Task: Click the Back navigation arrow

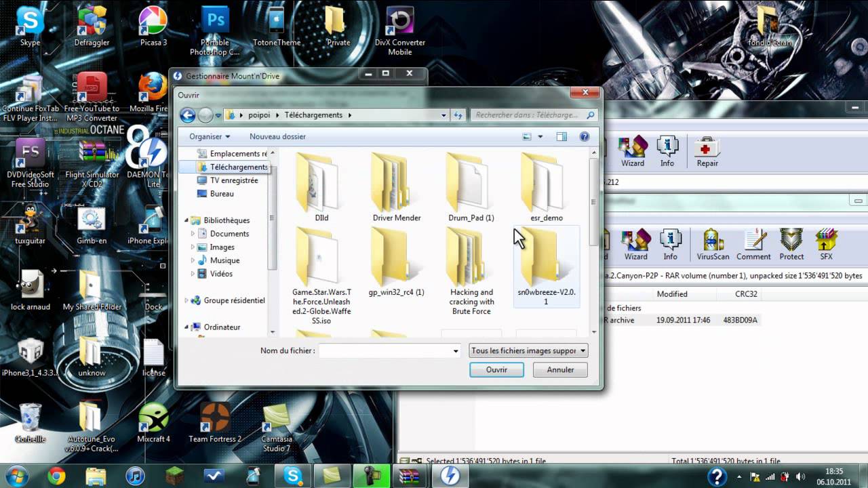Action: coord(188,115)
